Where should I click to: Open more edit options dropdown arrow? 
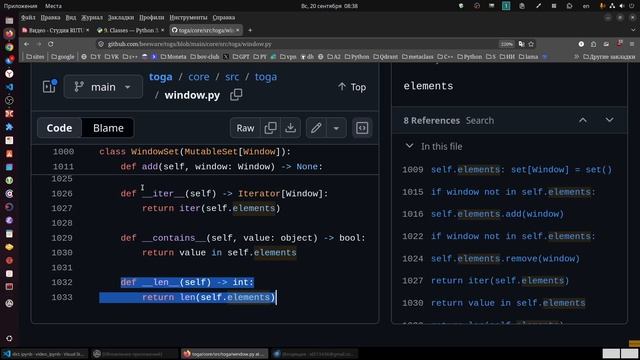pyautogui.click(x=336, y=128)
